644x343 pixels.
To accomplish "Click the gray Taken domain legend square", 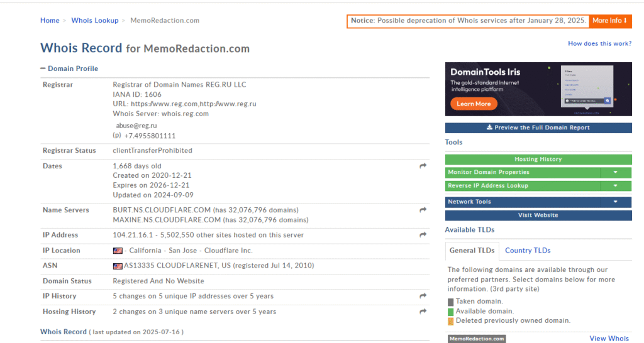I will [x=450, y=302].
